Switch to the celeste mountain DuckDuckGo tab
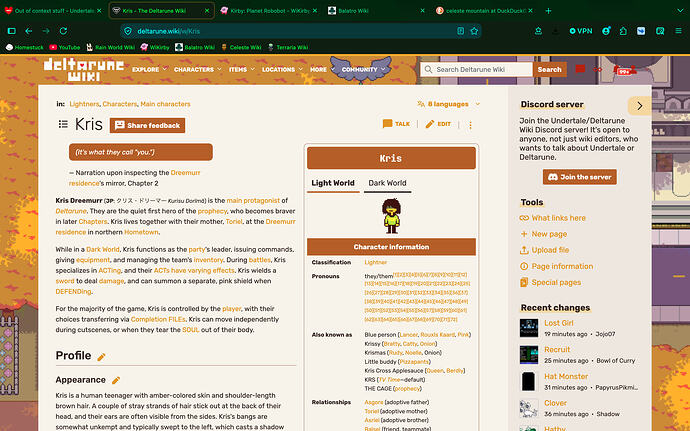This screenshot has height=431, width=690. [x=484, y=11]
